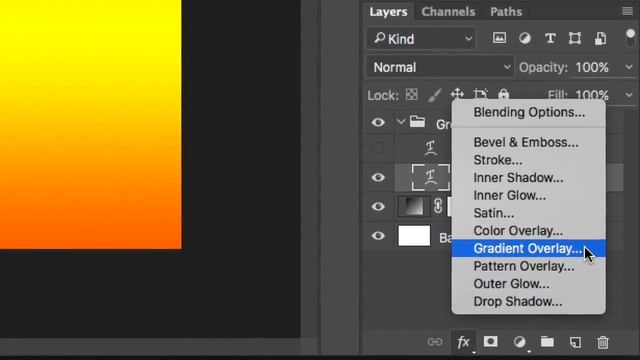Open the Opacity slider dropdown arrow
Image resolution: width=640 pixels, height=360 pixels.
629,67
